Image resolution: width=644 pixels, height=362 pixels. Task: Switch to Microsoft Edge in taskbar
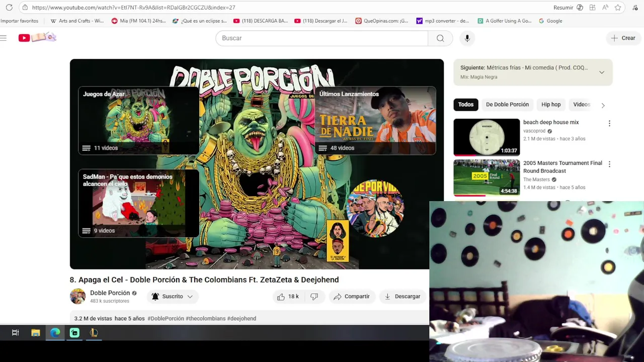point(55,332)
